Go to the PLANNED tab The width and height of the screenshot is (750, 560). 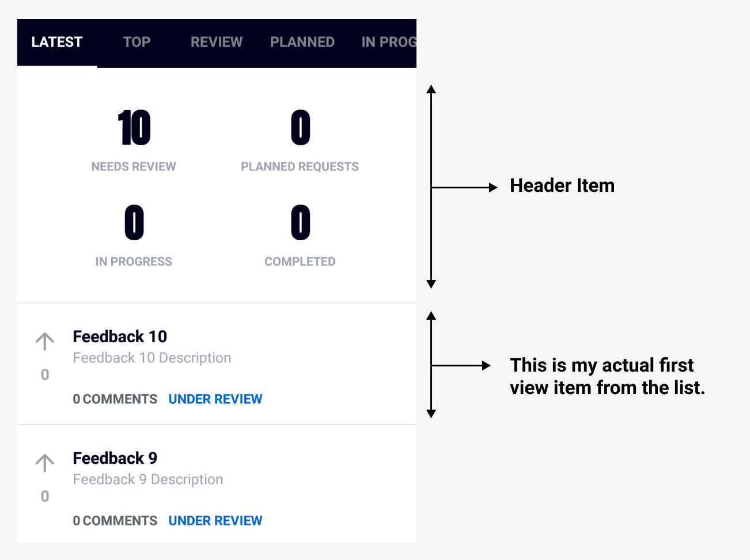(302, 42)
